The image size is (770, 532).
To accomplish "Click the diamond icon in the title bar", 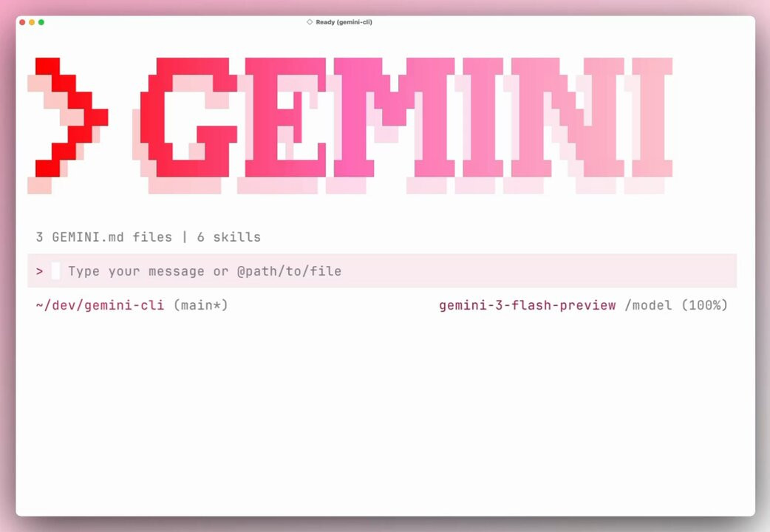I will coord(310,22).
